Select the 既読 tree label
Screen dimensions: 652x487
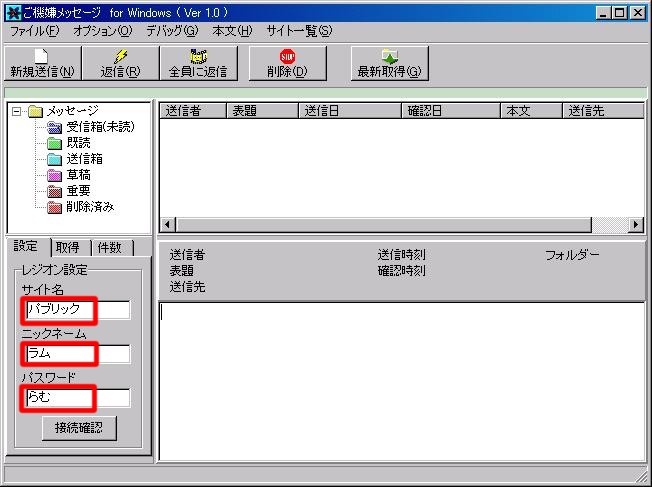[79, 143]
